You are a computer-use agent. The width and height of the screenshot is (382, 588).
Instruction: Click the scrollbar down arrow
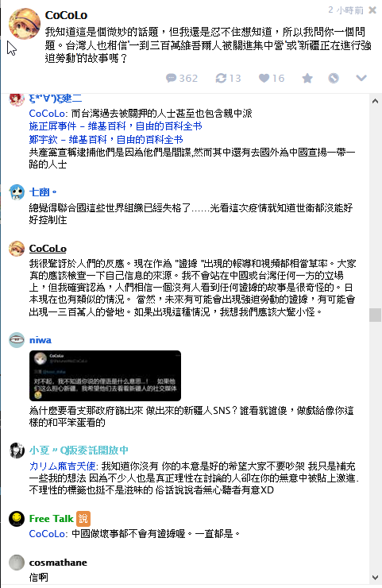(375, 578)
